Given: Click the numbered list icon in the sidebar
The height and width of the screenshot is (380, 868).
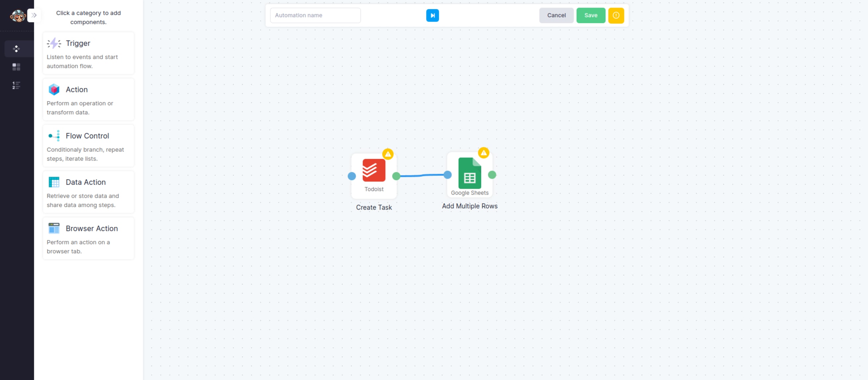Looking at the screenshot, I should click(16, 85).
